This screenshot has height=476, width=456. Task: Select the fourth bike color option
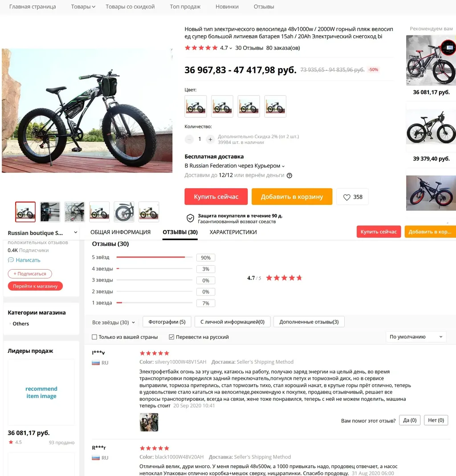click(x=275, y=106)
